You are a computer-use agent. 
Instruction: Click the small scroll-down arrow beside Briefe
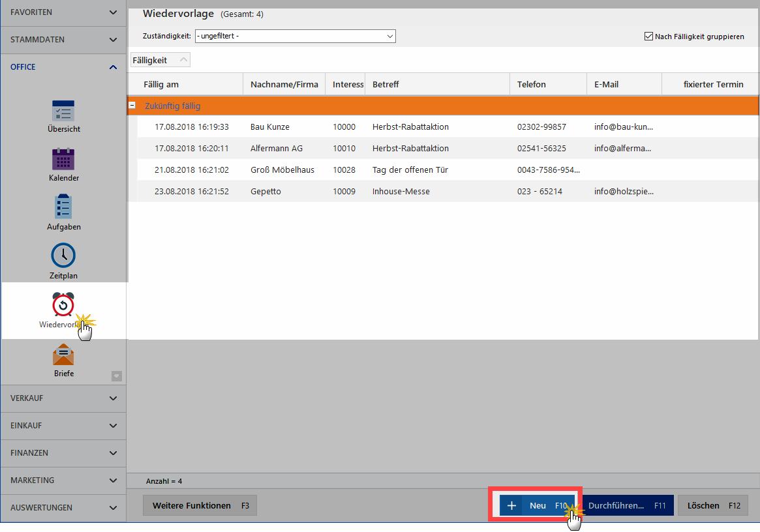[117, 376]
